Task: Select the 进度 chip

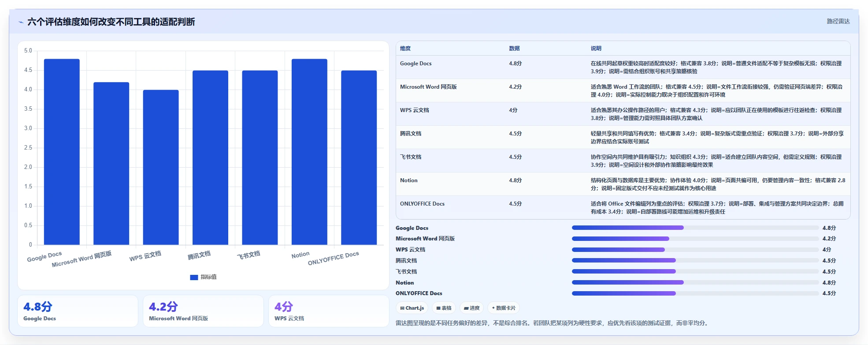Action: 472,308
